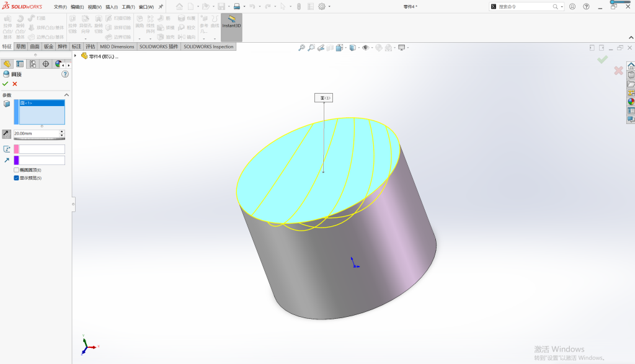Switch to the SOLIDWORKS Inspection tab
635x364 pixels.
pos(208,47)
